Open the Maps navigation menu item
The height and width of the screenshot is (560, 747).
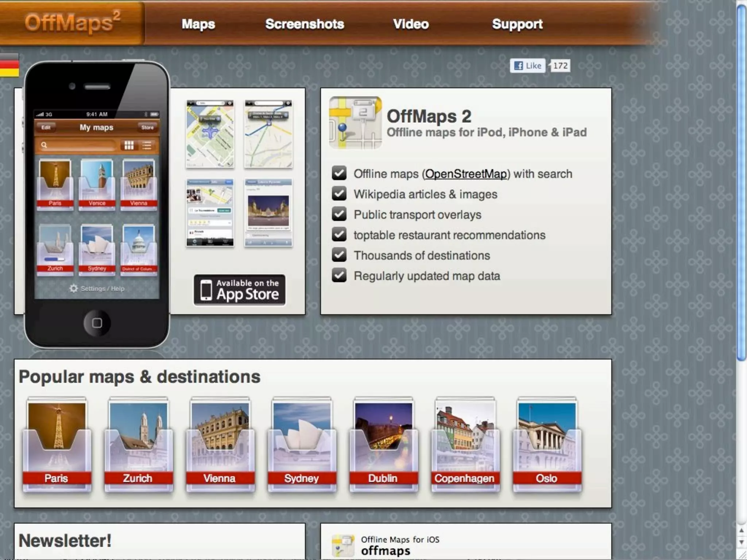click(198, 24)
